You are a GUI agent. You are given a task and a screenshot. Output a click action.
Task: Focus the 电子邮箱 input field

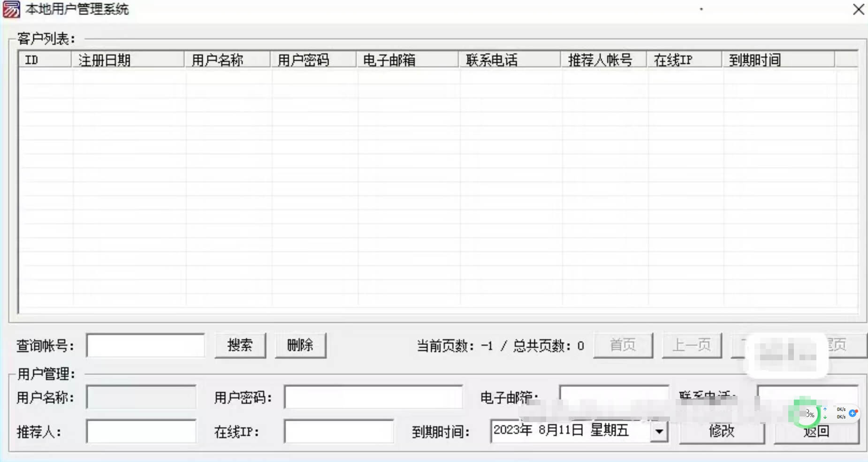click(x=614, y=397)
